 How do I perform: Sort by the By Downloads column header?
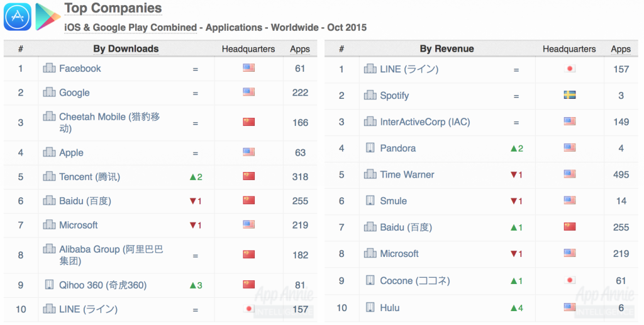tap(126, 48)
